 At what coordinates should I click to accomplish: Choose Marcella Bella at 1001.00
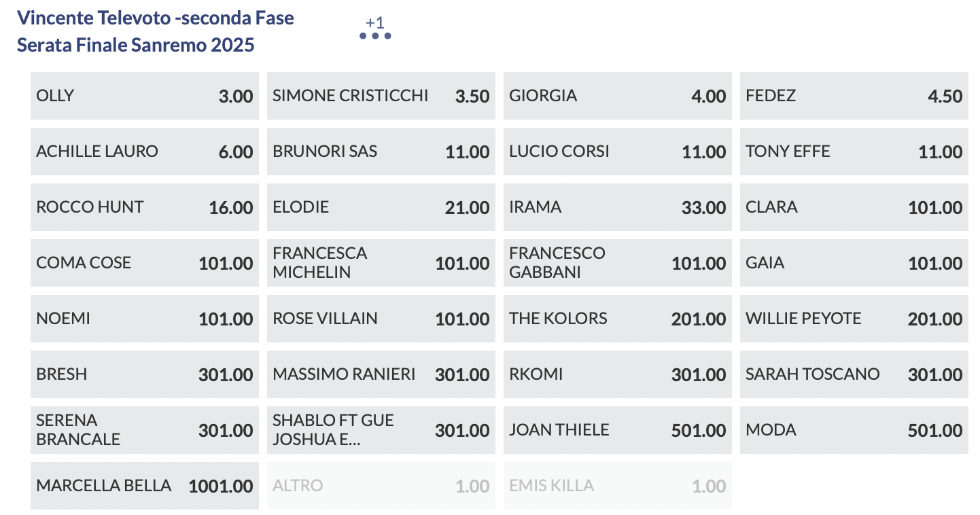pos(144,486)
